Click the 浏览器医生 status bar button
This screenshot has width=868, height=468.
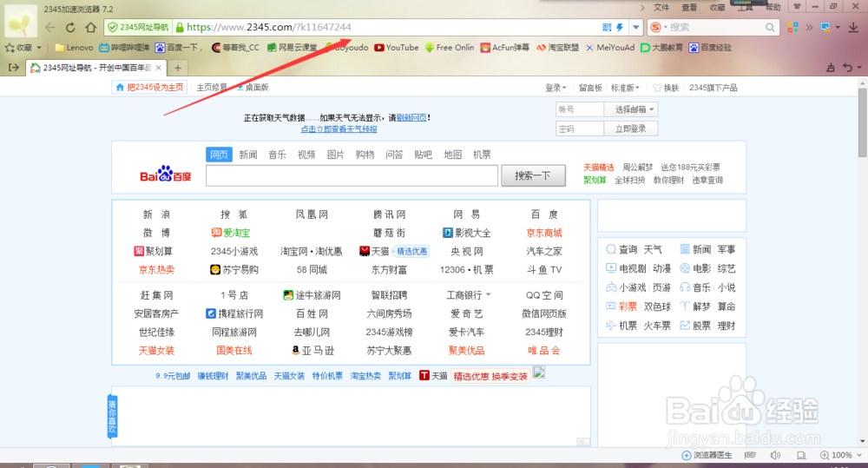[x=707, y=455]
